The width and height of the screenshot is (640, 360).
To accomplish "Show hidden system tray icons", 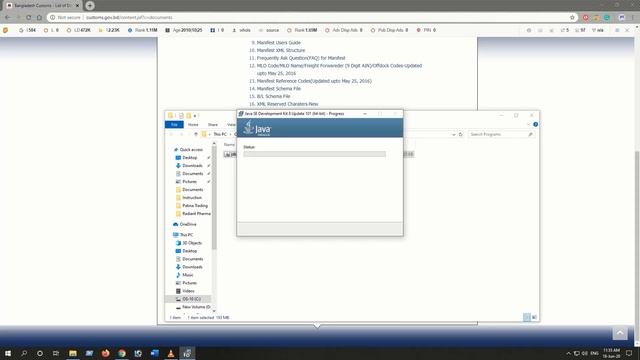I will [568, 353].
